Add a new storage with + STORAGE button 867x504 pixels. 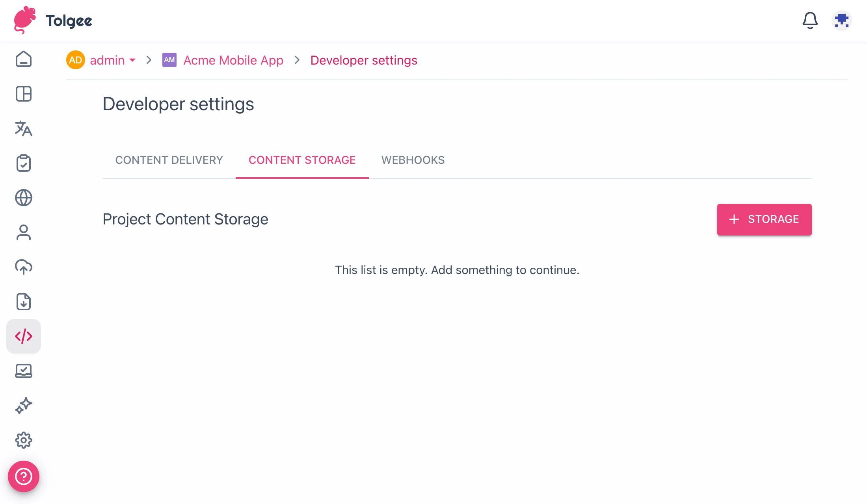[765, 219]
